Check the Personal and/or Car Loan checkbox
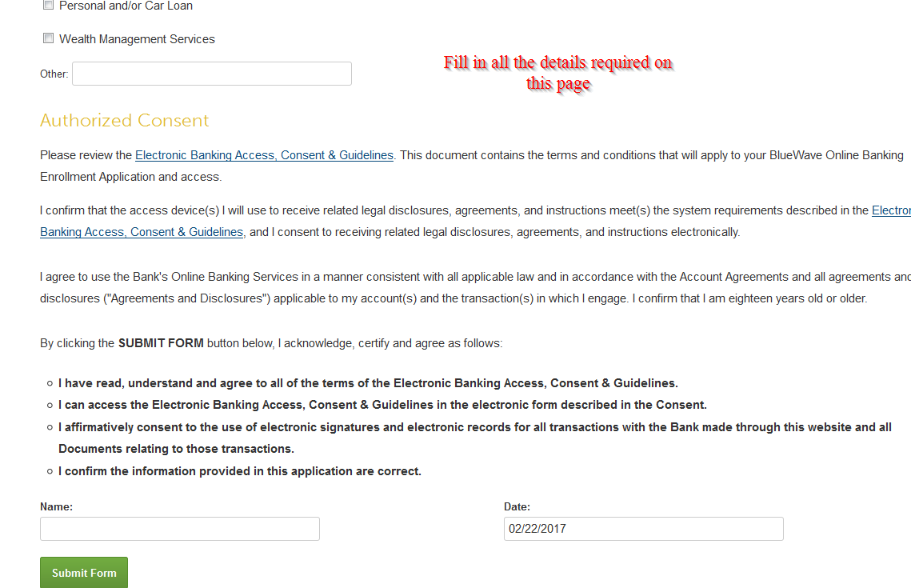The width and height of the screenshot is (911, 588). (48, 5)
